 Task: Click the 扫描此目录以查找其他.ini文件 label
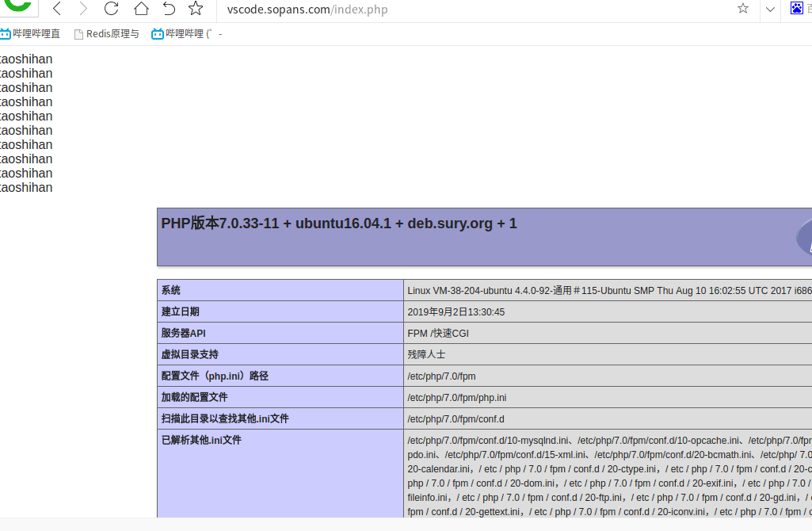point(225,418)
